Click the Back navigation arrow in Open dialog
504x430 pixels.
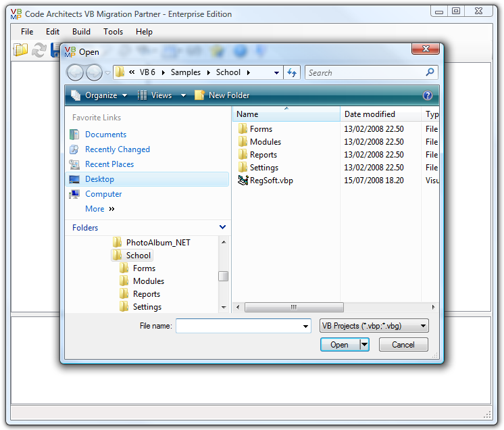(x=75, y=73)
